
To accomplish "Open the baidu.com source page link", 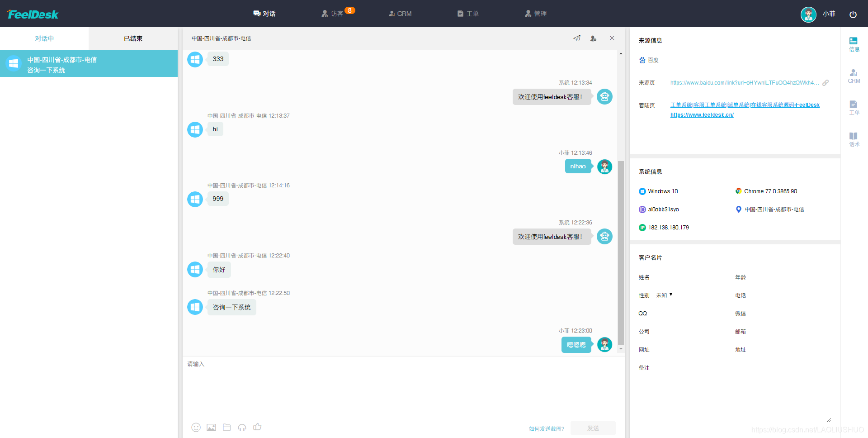I will [745, 83].
